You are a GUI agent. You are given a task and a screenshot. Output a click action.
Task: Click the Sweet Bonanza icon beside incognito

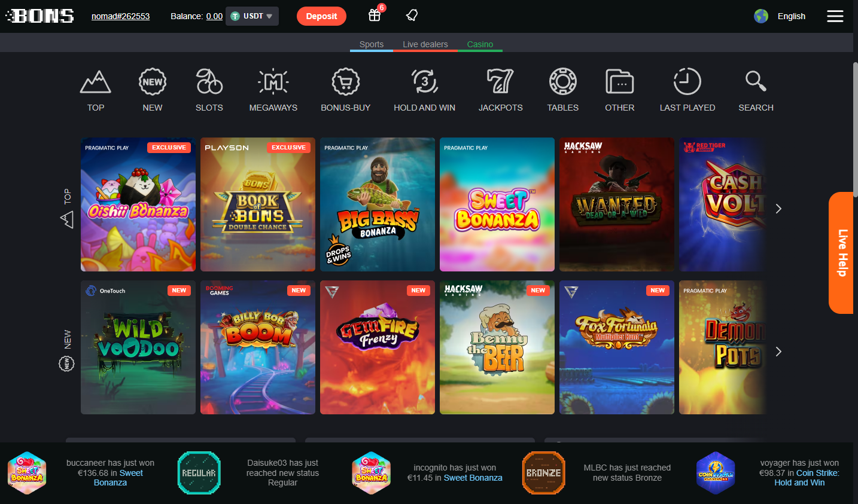coord(372,473)
